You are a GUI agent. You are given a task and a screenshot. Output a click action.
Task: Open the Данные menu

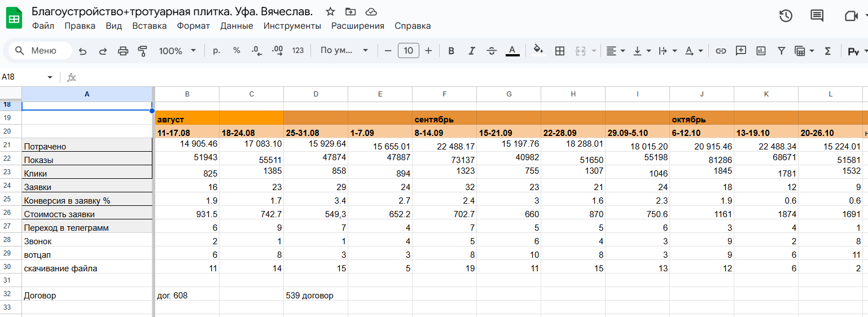(236, 26)
